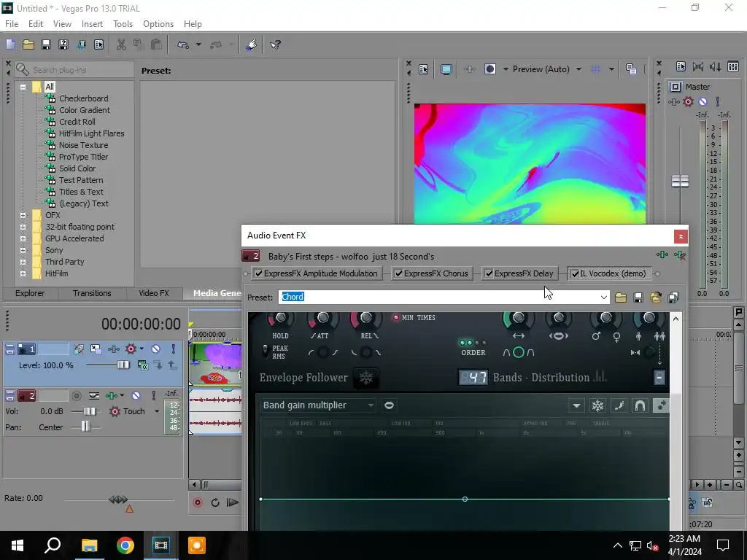
Task: Switch to the Explorer tab
Action: click(x=30, y=293)
